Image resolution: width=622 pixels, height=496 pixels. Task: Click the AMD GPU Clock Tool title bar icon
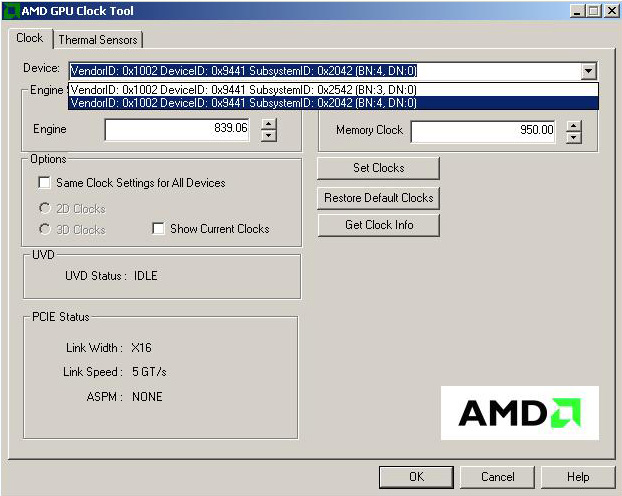click(x=11, y=10)
